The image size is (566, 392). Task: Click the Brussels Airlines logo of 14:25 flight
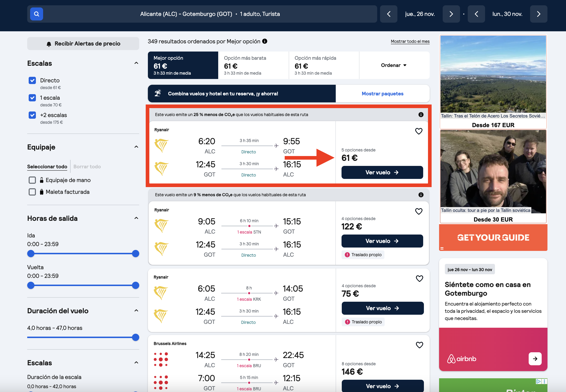click(161, 359)
